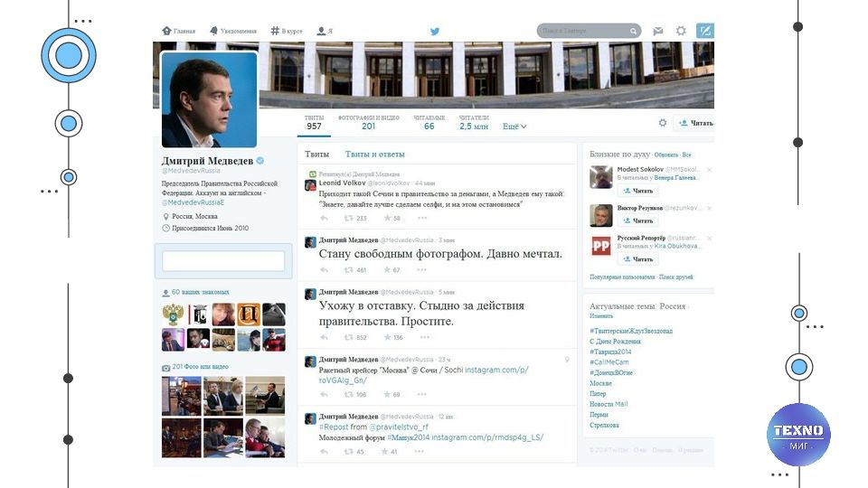Reply to the Leonid Volkov tweet
The height and width of the screenshot is (488, 868).
325,218
